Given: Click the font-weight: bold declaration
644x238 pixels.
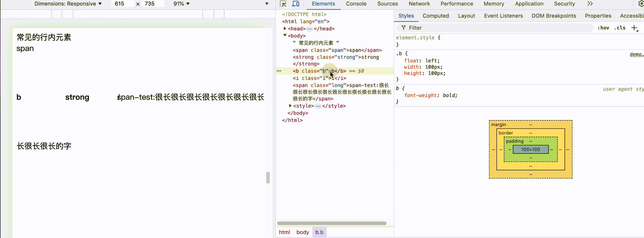Looking at the screenshot, I should pyautogui.click(x=431, y=95).
